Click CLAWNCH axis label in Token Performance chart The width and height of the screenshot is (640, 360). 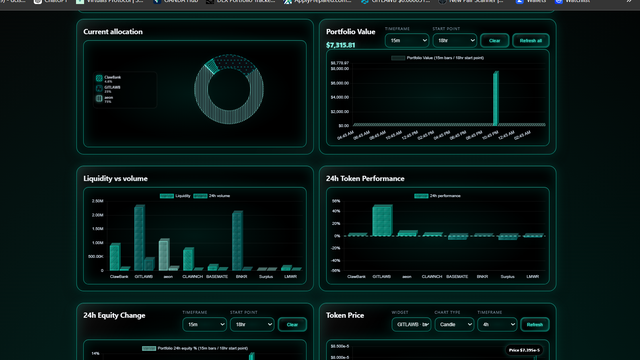coord(432,276)
